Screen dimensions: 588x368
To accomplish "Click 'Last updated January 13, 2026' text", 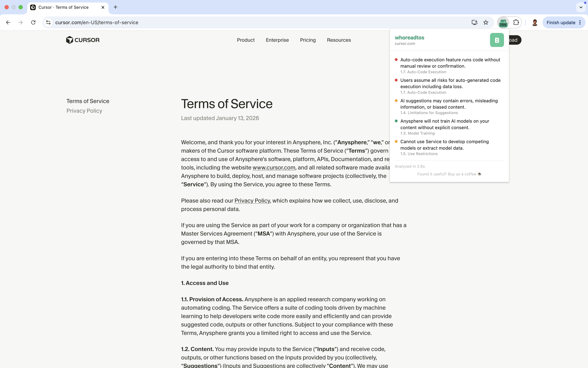I will point(220,118).
